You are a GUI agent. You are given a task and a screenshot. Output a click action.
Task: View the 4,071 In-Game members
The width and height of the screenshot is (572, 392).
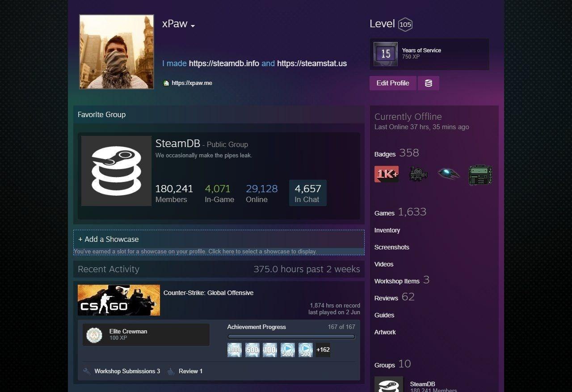(x=219, y=194)
